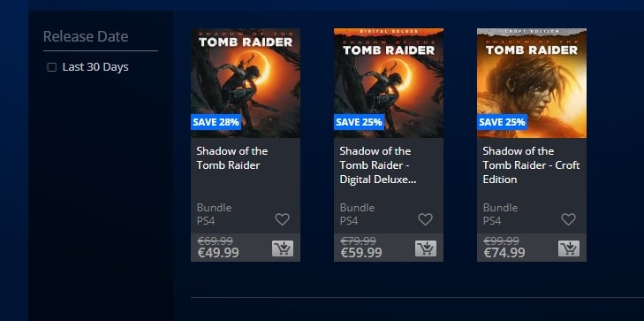Open the Digital Deluxe cover art thumbnail
The width and height of the screenshot is (644, 321).
pyautogui.click(x=389, y=83)
